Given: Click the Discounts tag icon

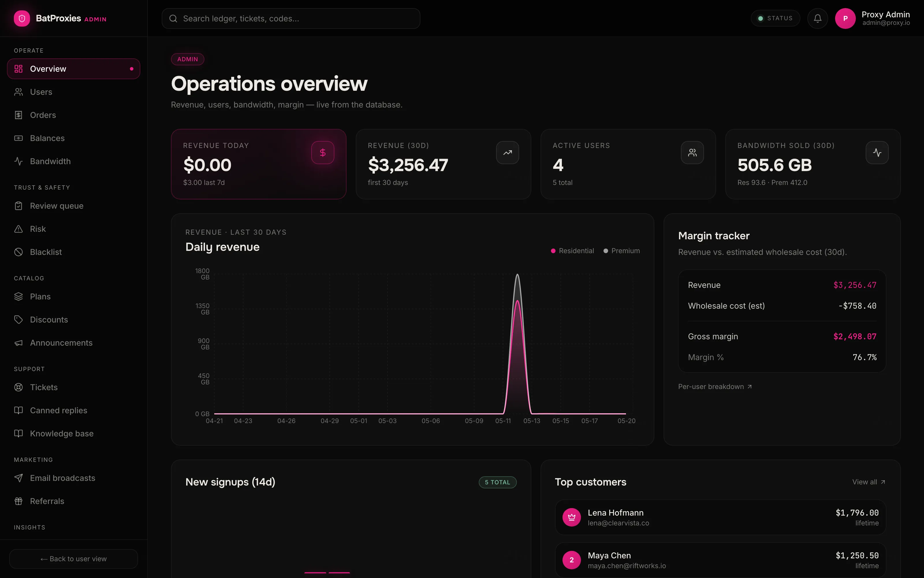Looking at the screenshot, I should click(18, 320).
